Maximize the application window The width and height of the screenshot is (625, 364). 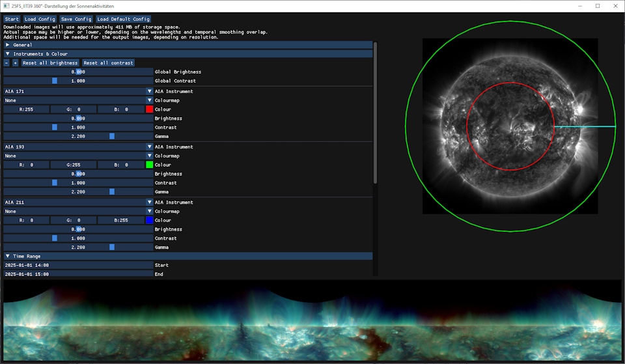point(598,6)
